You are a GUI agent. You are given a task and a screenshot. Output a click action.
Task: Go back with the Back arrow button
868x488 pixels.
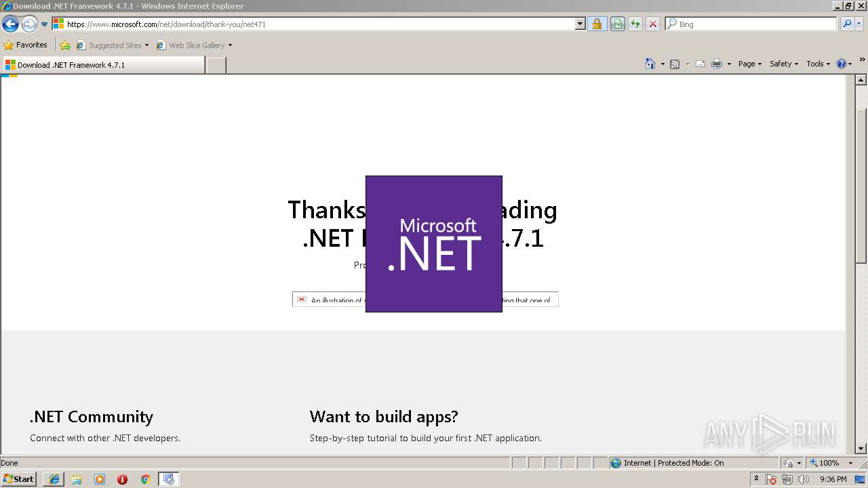click(10, 24)
